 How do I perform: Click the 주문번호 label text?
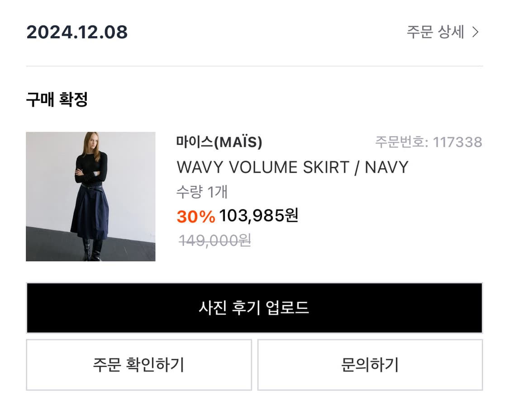coord(401,142)
